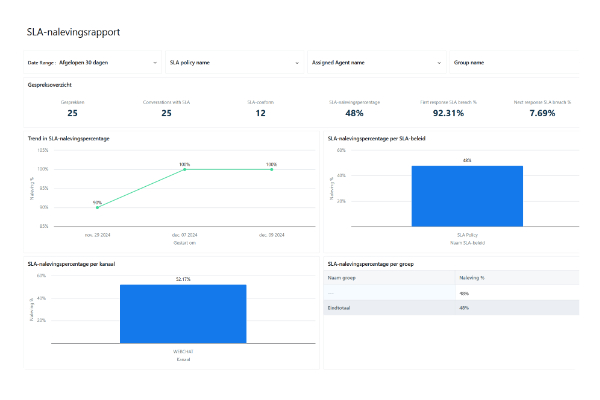Click the Assigned Agent name chevron arrow
Screen dimensions: 600x400
click(439, 62)
